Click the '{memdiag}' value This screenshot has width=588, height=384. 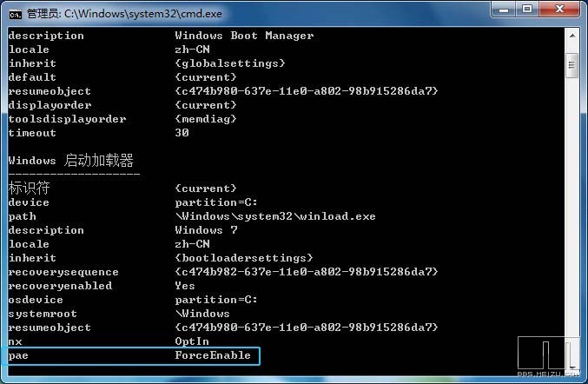tap(206, 119)
